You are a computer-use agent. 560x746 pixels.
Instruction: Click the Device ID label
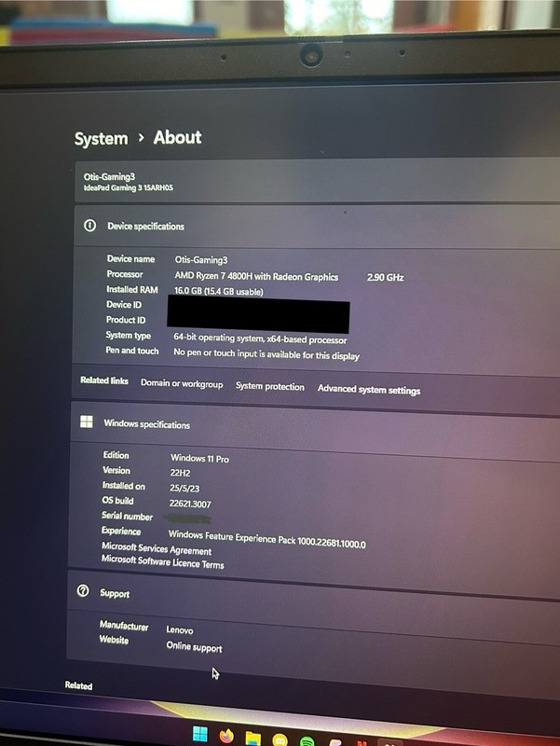pos(124,305)
